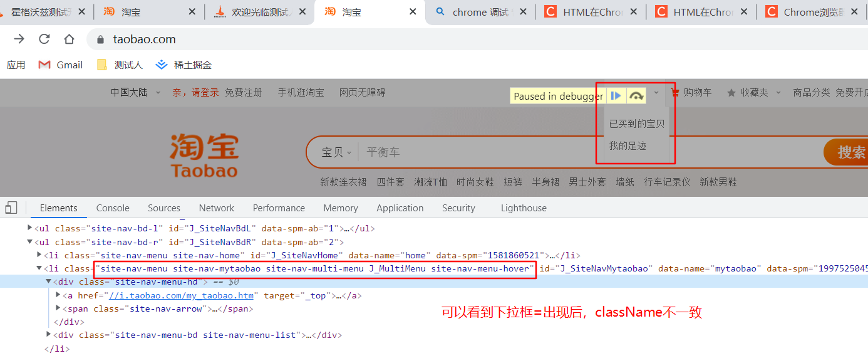Open the dropdown arrow next to 收藏夹
868x358 pixels.
point(778,93)
